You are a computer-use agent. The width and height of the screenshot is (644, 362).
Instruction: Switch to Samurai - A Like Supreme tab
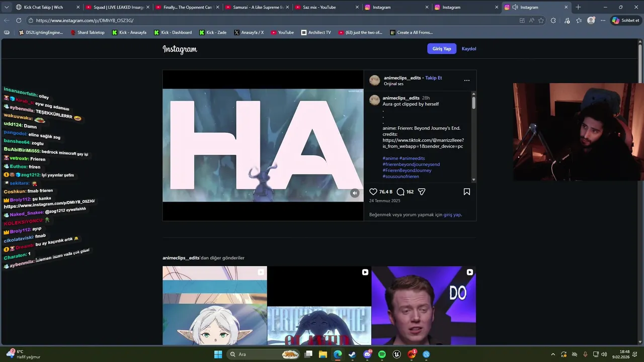pos(257,7)
